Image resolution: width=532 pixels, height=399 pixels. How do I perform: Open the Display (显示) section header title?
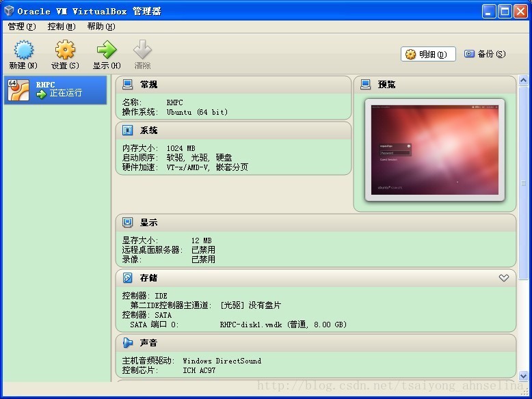point(148,222)
